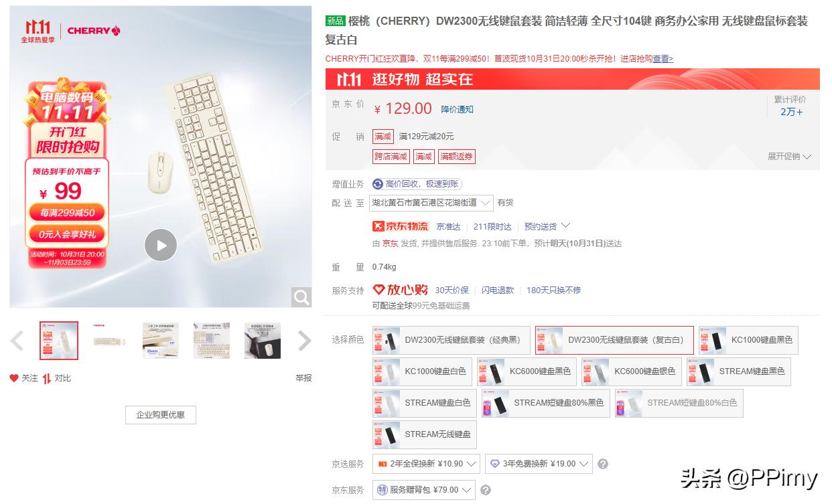Click the help icon beside 服务赠背包
Screen dimensions: 832x504
coord(486,490)
